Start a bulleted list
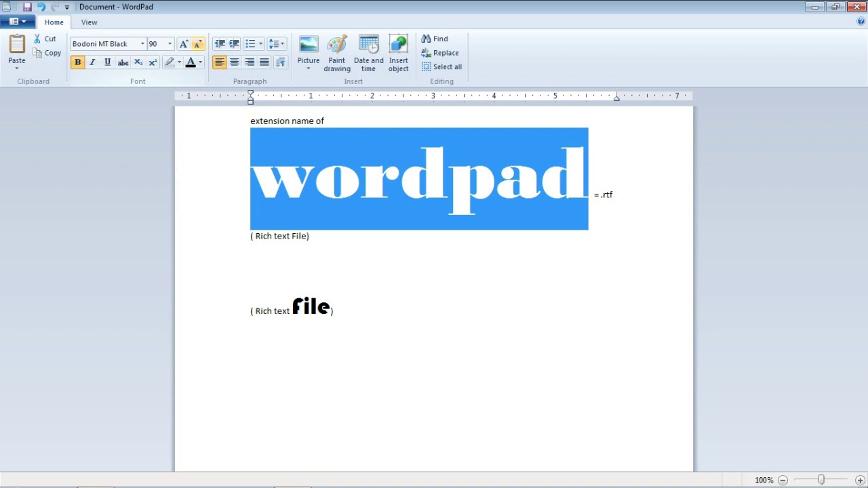The height and width of the screenshot is (488, 868). (x=250, y=44)
